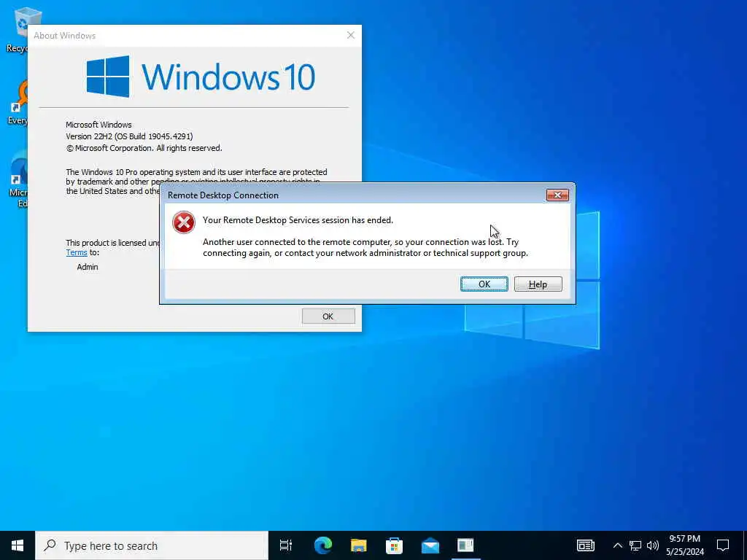This screenshot has height=560, width=747.
Task: Click the Microsoft Windows label text
Action: pyautogui.click(x=98, y=125)
